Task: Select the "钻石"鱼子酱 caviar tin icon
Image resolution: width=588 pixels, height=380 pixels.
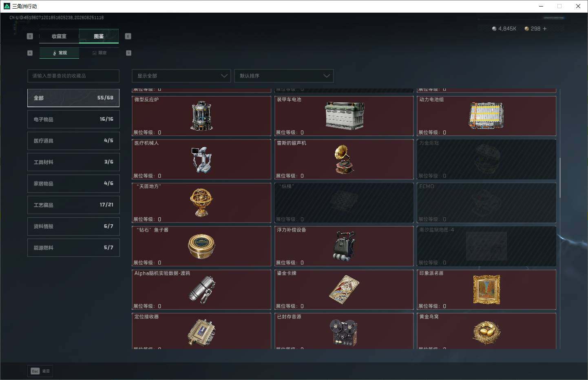Action: click(201, 246)
